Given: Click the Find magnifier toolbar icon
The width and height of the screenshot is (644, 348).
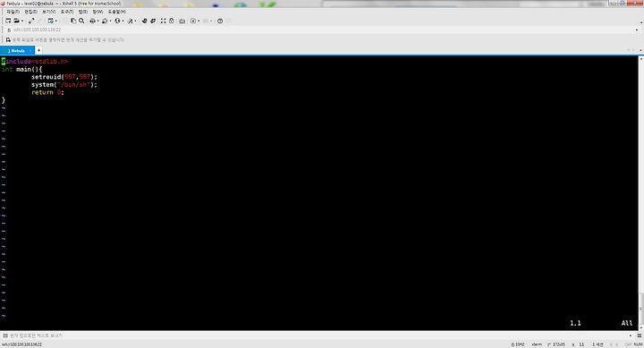Looking at the screenshot, I should point(81,21).
